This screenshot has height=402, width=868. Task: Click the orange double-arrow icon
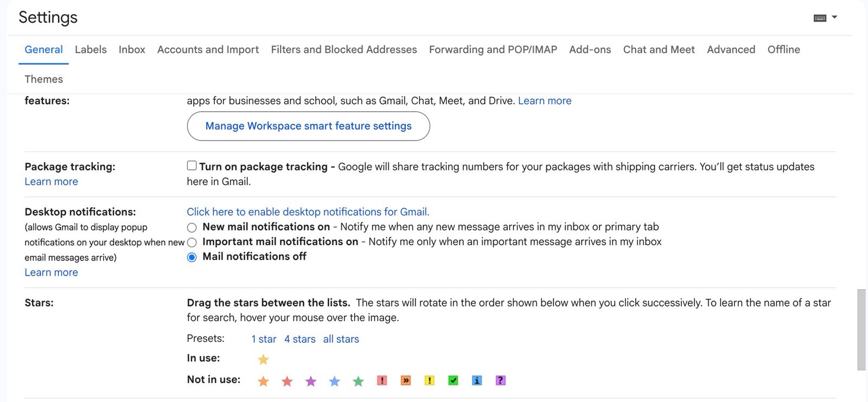[x=406, y=381]
